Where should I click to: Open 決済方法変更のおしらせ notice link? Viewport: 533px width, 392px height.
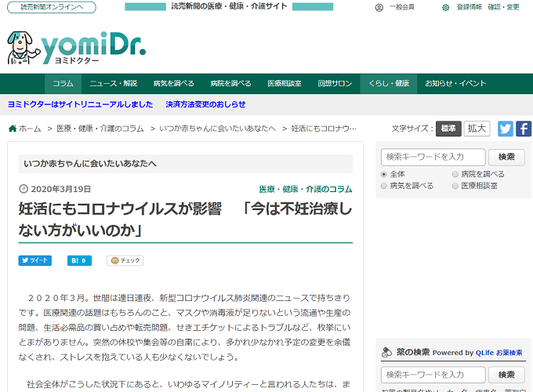click(205, 104)
